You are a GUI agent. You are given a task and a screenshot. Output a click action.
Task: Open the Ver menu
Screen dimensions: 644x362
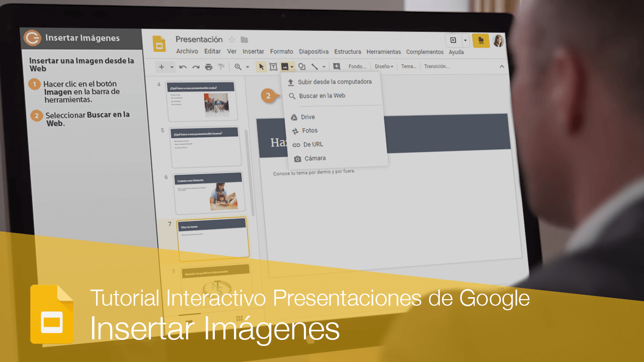[231, 51]
